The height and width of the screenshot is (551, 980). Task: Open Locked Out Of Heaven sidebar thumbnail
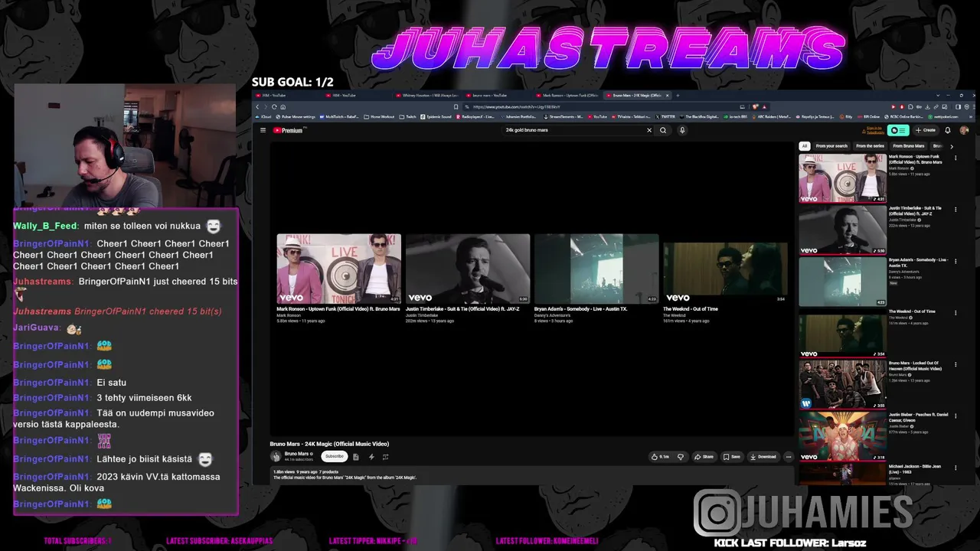click(842, 385)
